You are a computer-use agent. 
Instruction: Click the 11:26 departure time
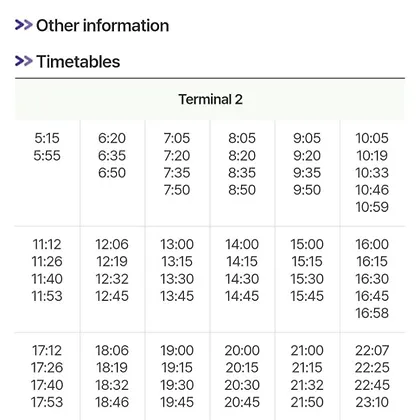(x=47, y=262)
